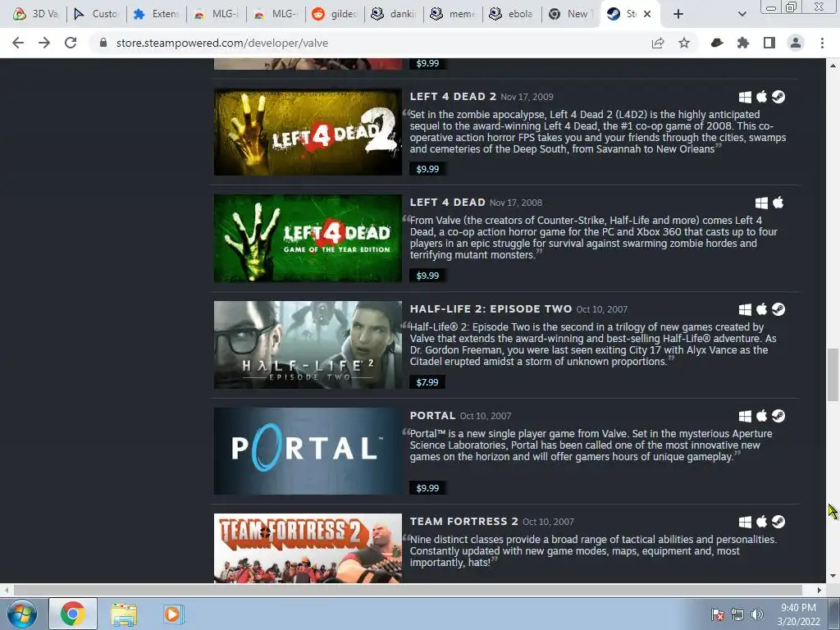The width and height of the screenshot is (840, 630).
Task: Click the Left 4 Dead 2 game thumbnail
Action: pyautogui.click(x=308, y=132)
